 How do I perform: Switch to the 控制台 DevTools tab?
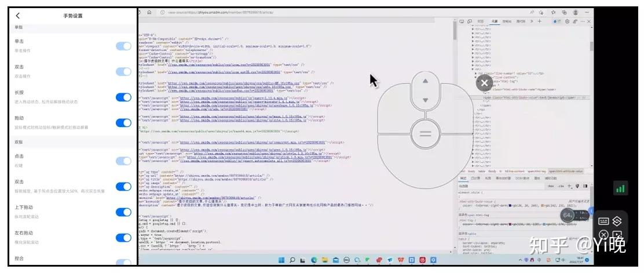click(507, 21)
